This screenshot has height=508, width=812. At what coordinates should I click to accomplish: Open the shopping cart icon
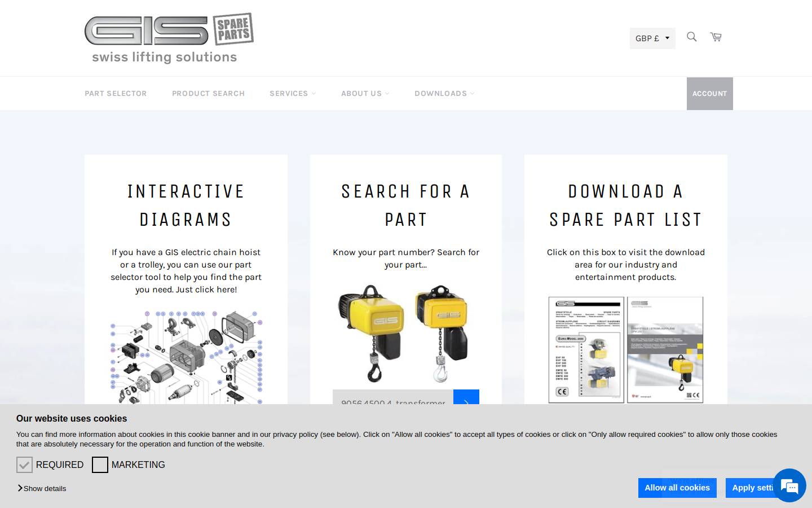[x=716, y=37]
